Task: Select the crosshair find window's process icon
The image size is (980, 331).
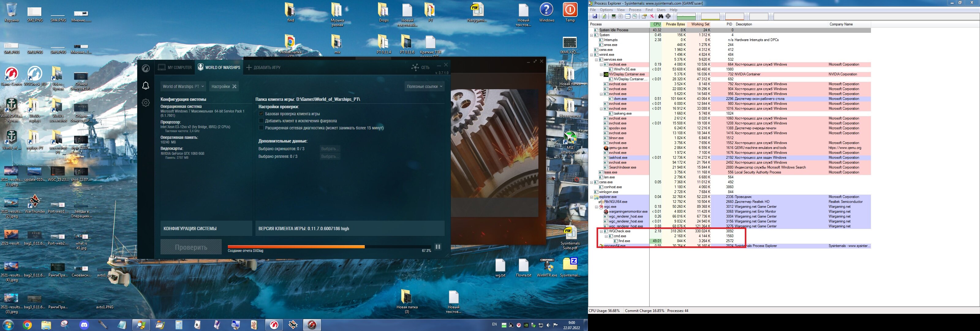Action: point(668,16)
